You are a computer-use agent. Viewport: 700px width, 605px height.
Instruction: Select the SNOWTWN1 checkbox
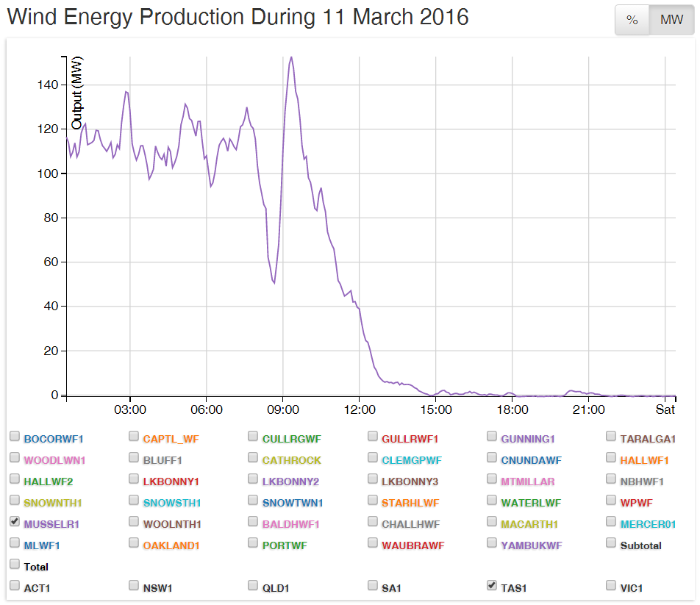click(253, 500)
